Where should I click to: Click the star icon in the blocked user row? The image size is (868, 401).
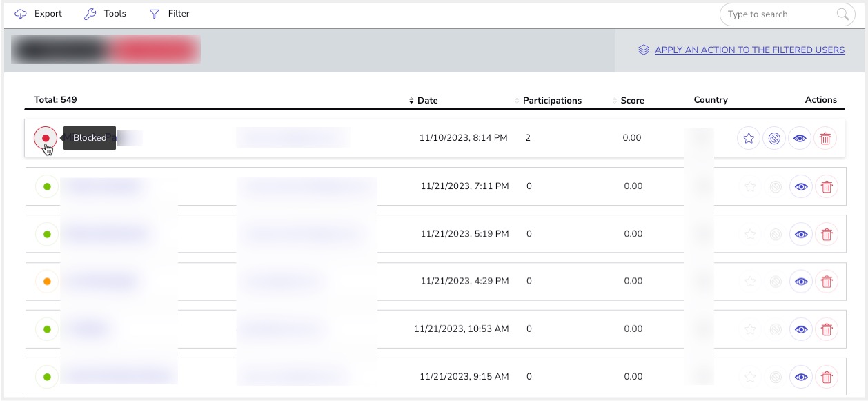point(749,138)
